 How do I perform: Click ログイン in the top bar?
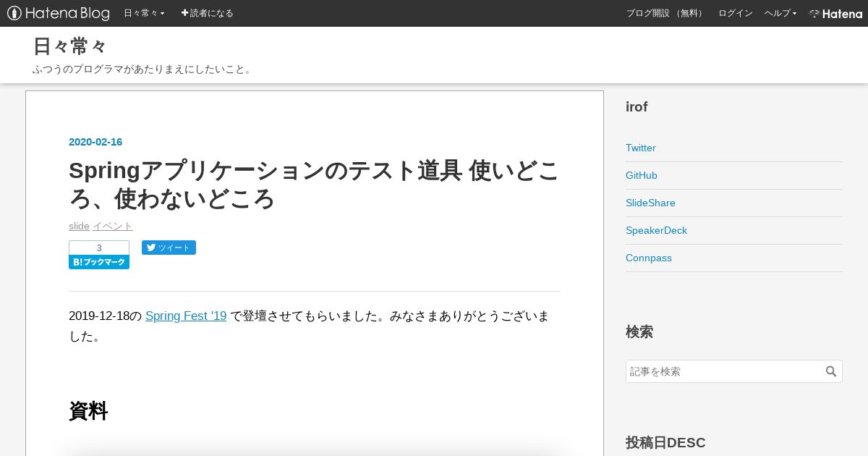[x=736, y=13]
